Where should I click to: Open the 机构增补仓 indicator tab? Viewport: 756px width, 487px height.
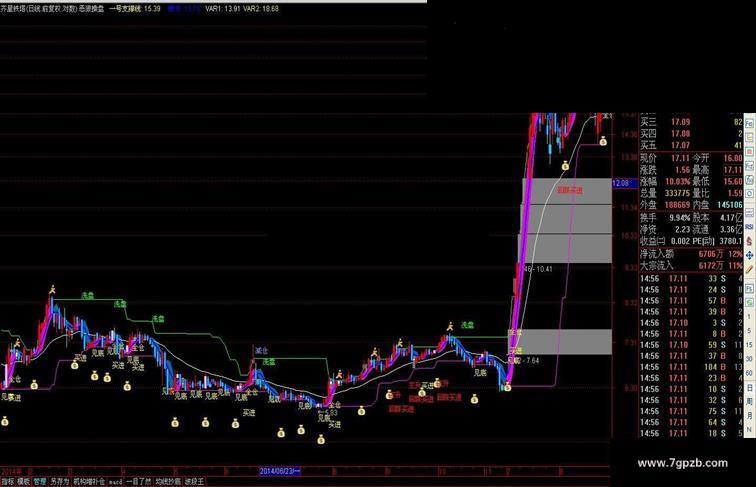tap(89, 481)
